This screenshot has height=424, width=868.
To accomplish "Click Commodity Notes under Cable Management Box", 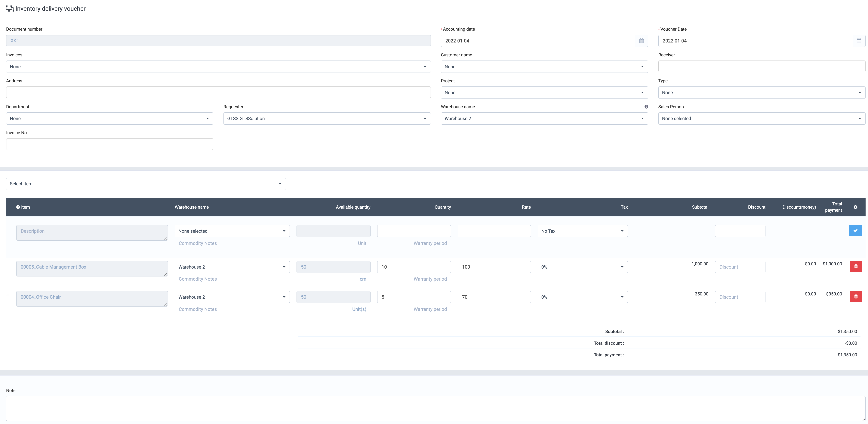I will click(x=198, y=279).
